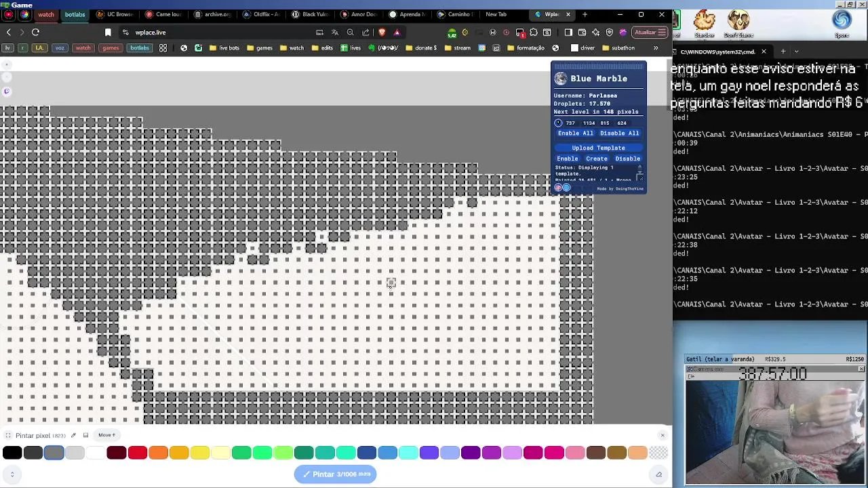Viewport: 868px width, 488px height.
Task: Open the bookmark apps grid icon
Action: click(x=163, y=47)
